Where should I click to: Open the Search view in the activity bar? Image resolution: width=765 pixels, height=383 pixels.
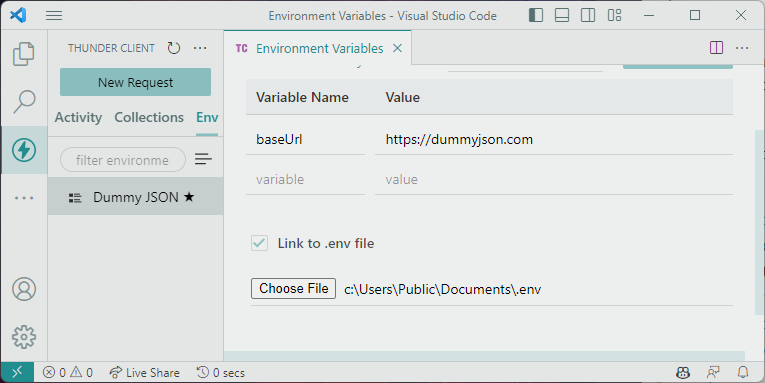pos(23,101)
